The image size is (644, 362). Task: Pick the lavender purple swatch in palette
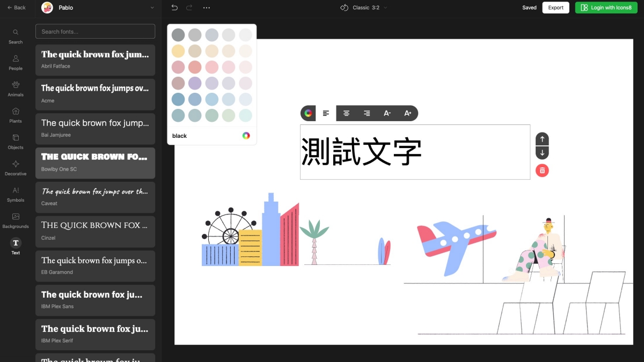pyautogui.click(x=195, y=83)
